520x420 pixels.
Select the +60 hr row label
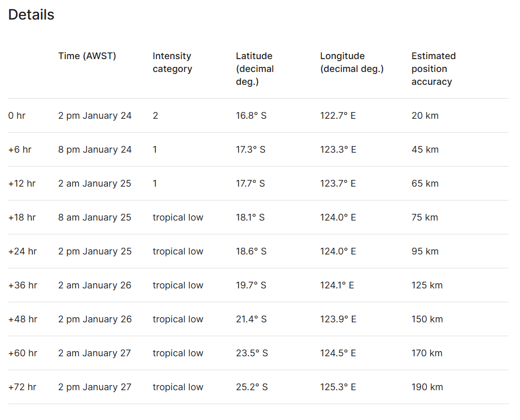pos(23,353)
